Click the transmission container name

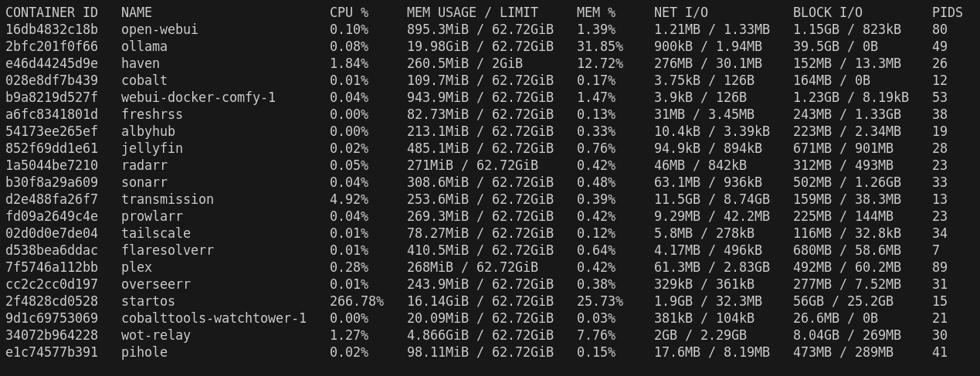[167, 199]
